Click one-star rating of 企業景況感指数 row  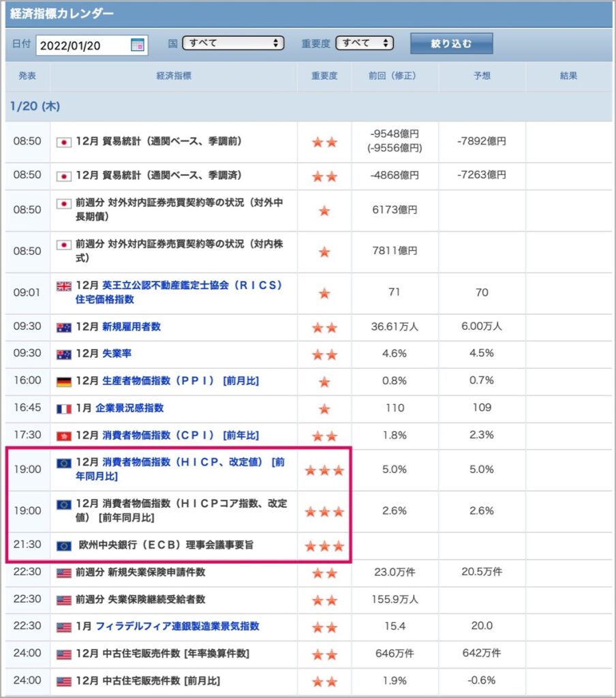(x=324, y=409)
